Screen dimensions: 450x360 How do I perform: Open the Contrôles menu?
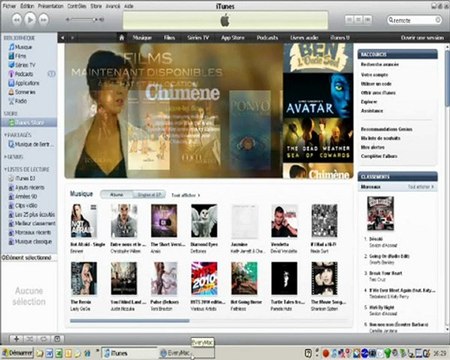[x=77, y=6]
